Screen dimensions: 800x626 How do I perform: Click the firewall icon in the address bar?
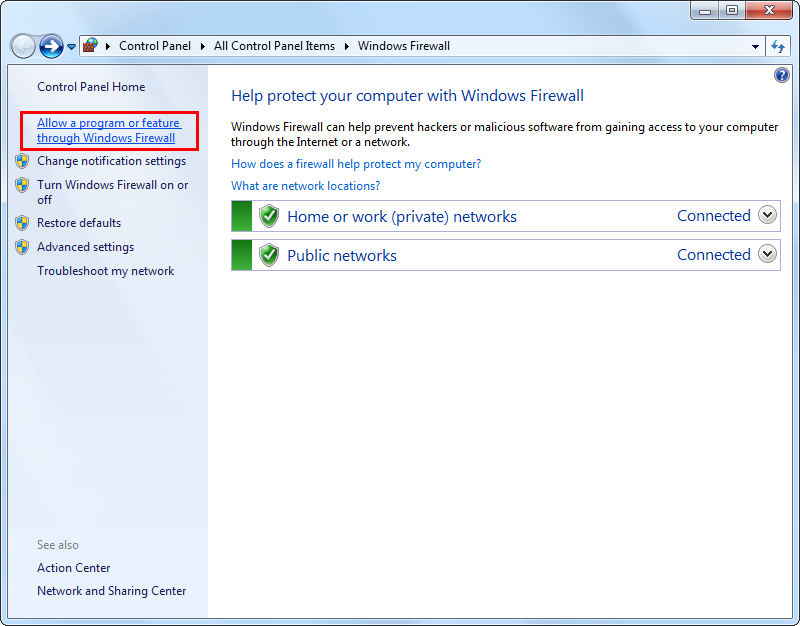90,45
